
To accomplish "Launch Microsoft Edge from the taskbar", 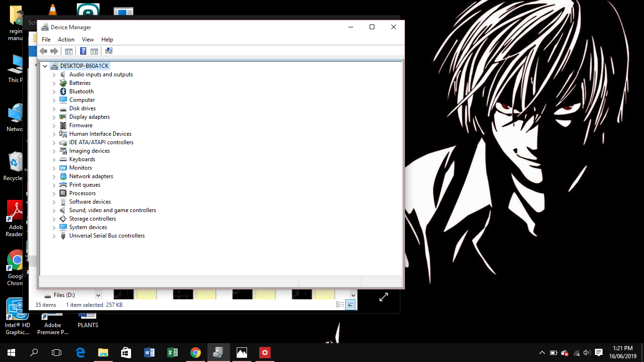I will pos(80,353).
